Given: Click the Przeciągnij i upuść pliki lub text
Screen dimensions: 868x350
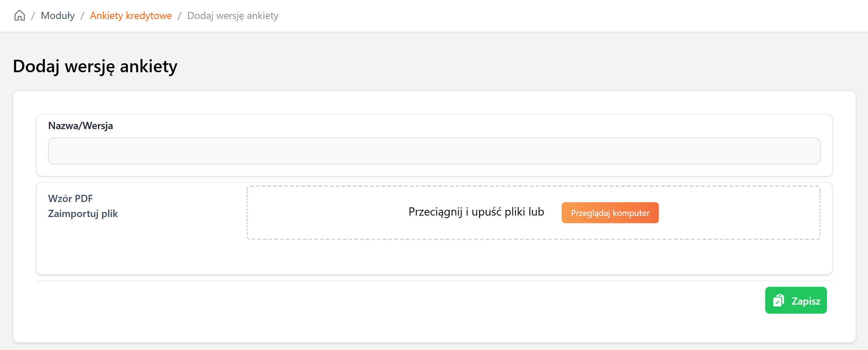Looking at the screenshot, I should coord(476,212).
